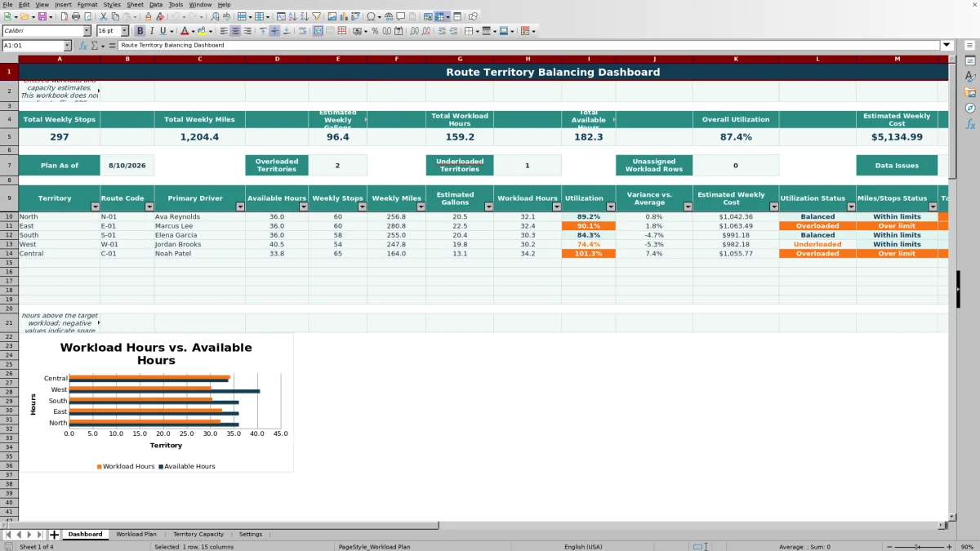
Task: Toggle Underline formatting
Action: click(163, 31)
